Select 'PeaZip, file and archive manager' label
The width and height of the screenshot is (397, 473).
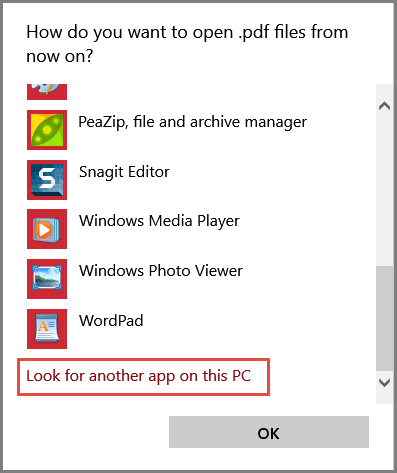[x=192, y=122]
